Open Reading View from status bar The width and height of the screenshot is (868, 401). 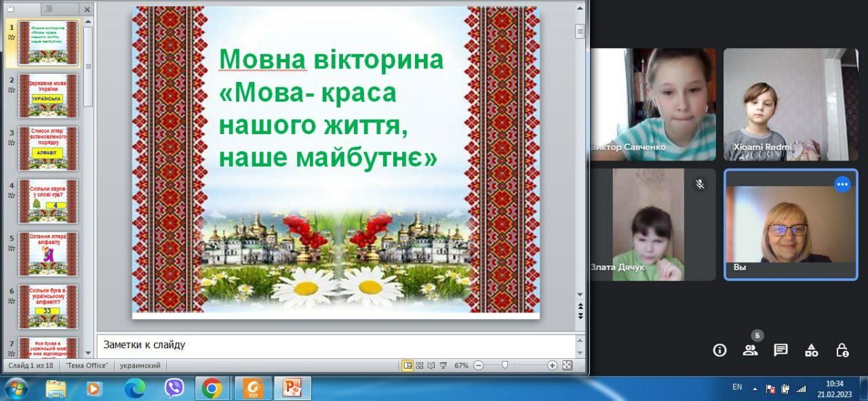pyautogui.click(x=431, y=365)
